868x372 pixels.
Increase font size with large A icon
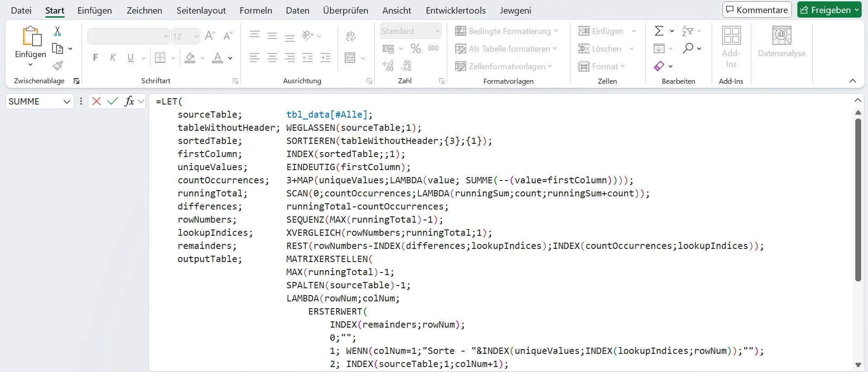[x=210, y=36]
